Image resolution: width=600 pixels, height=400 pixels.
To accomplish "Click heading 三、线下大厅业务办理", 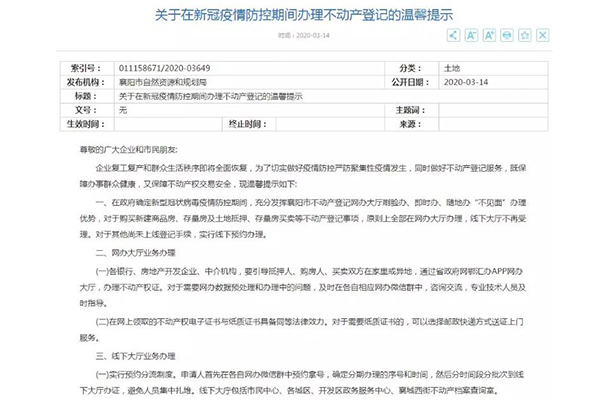I will point(135,356).
